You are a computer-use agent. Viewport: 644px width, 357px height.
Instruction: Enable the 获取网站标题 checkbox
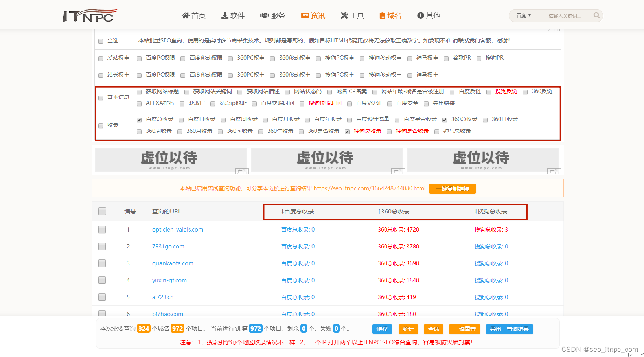139,92
